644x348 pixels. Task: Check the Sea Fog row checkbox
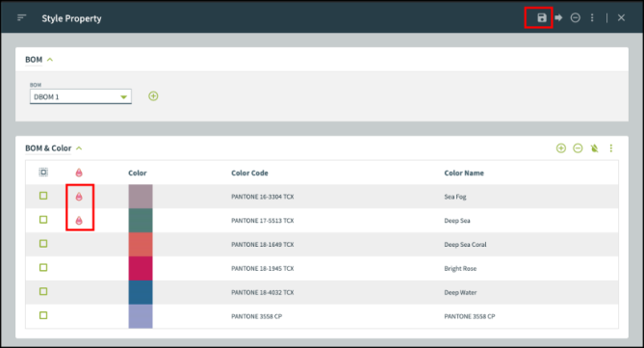(43, 196)
